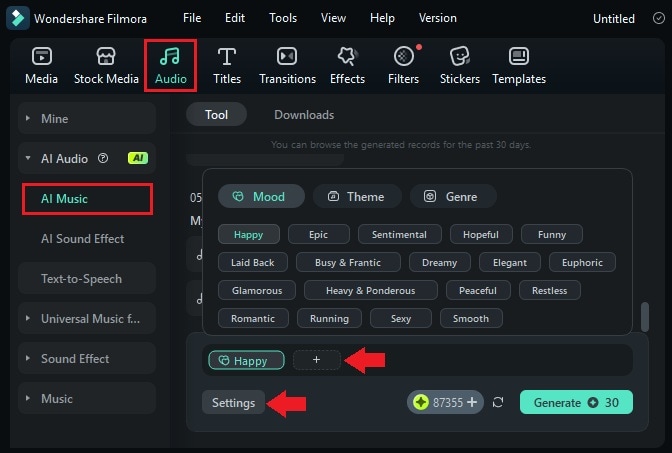
Task: Toggle the Sentimental mood tag
Action: (399, 234)
